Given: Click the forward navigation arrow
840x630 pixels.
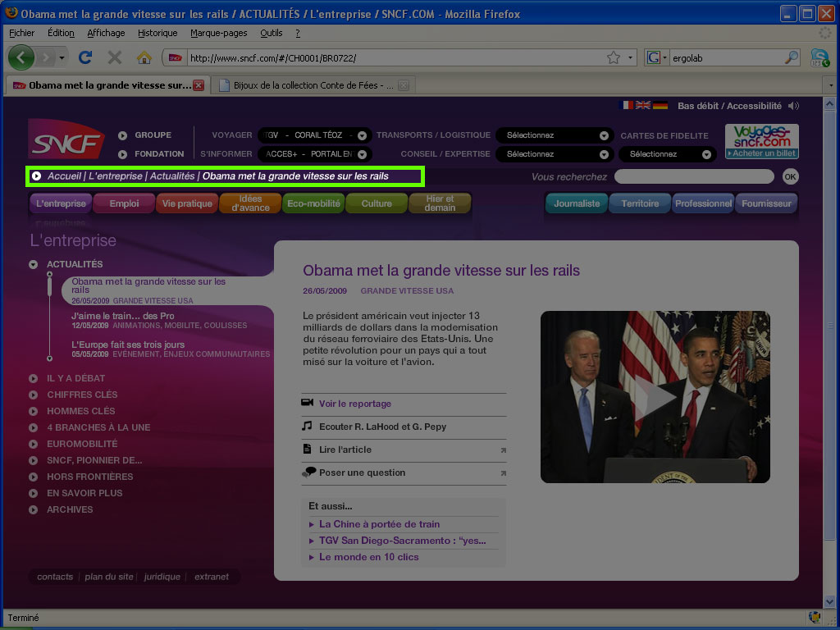Looking at the screenshot, I should pyautogui.click(x=47, y=57).
